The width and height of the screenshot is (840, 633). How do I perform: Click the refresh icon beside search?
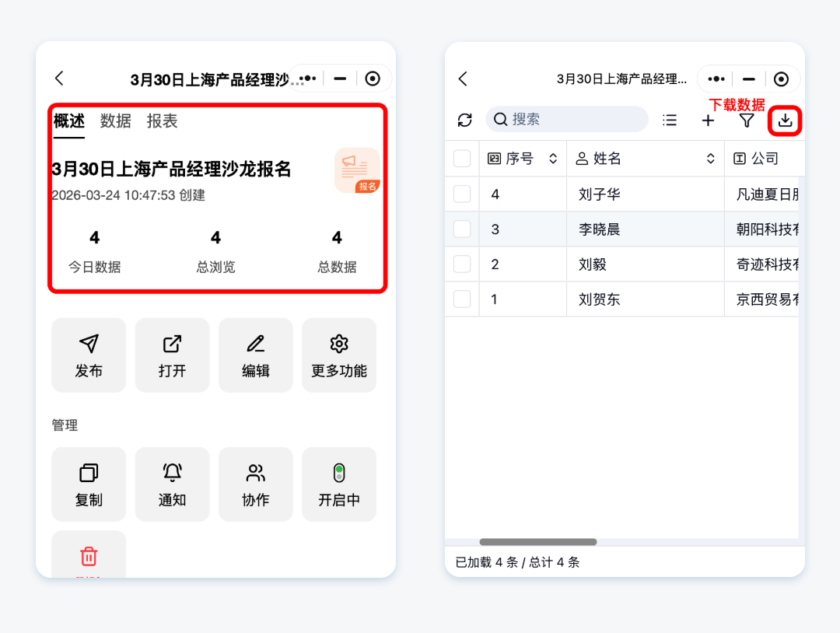pyautogui.click(x=465, y=120)
